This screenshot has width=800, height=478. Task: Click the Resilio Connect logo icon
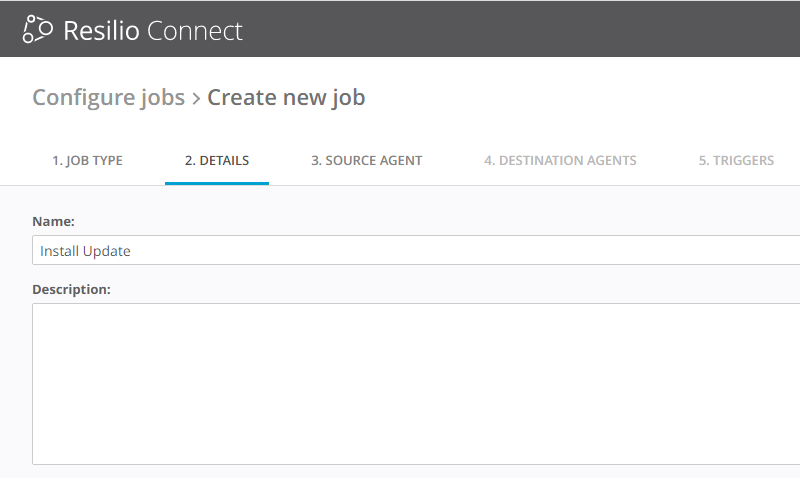[x=37, y=30]
